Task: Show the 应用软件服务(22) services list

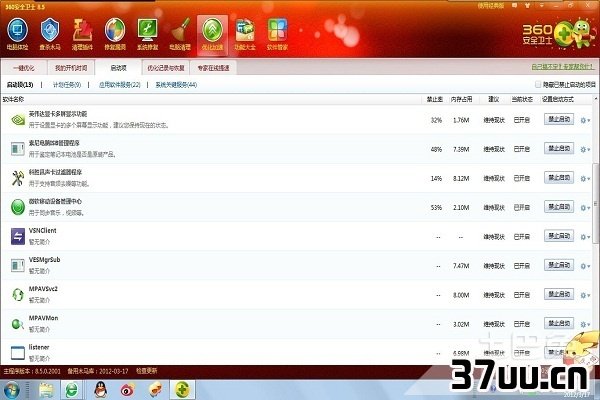Action: pos(120,85)
